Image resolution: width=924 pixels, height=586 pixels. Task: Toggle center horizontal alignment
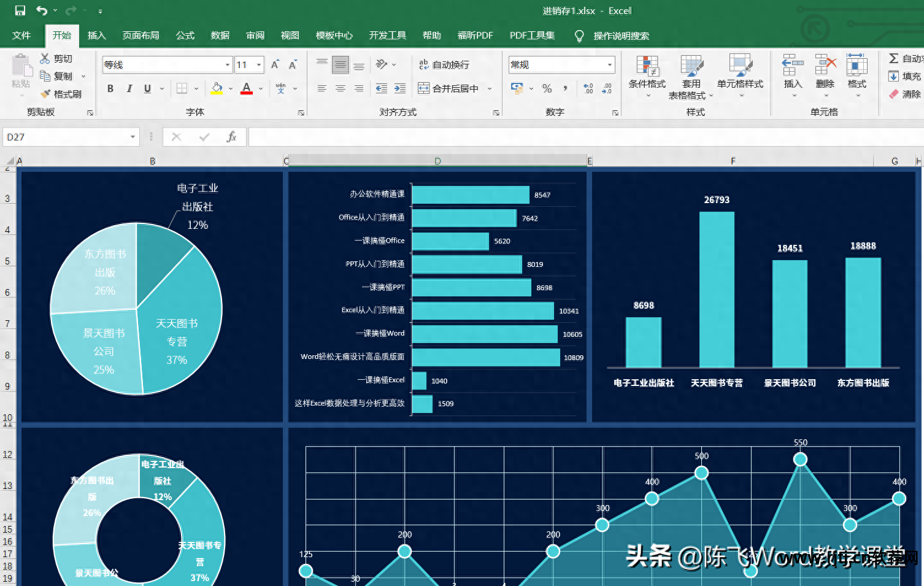pyautogui.click(x=341, y=88)
